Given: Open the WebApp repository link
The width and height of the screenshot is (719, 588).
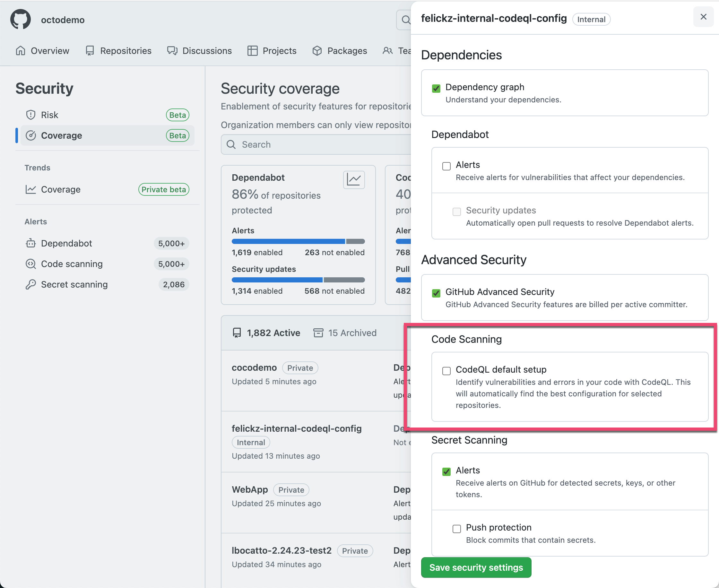Looking at the screenshot, I should (250, 489).
